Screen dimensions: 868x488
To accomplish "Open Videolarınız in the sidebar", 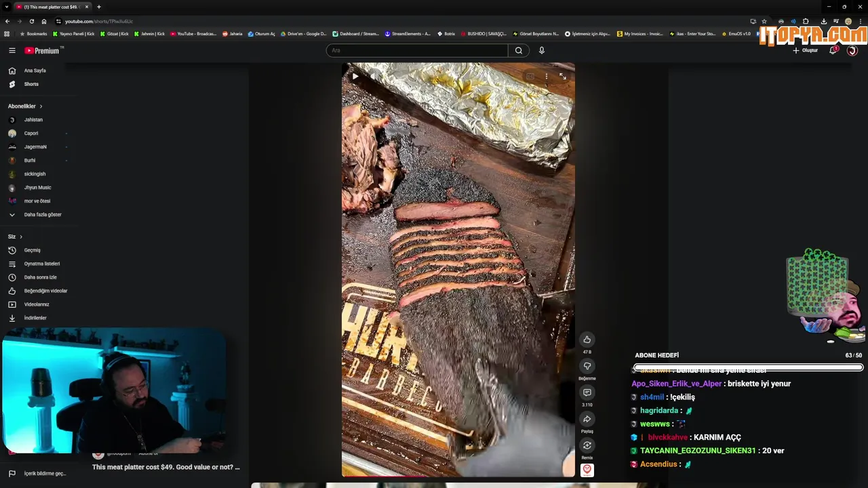I will pyautogui.click(x=37, y=304).
